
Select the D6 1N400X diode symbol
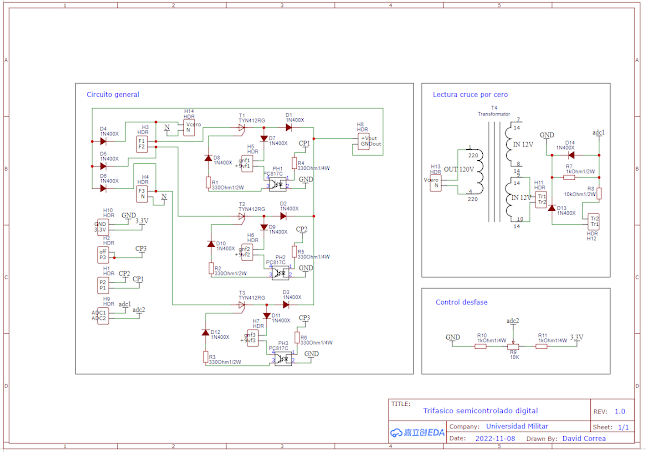[x=103, y=188]
